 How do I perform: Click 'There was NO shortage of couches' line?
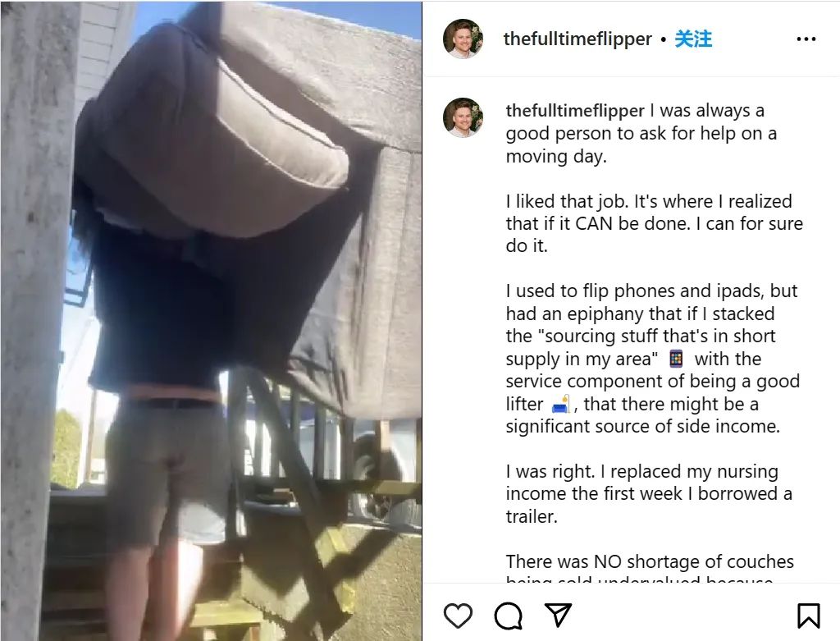point(650,561)
